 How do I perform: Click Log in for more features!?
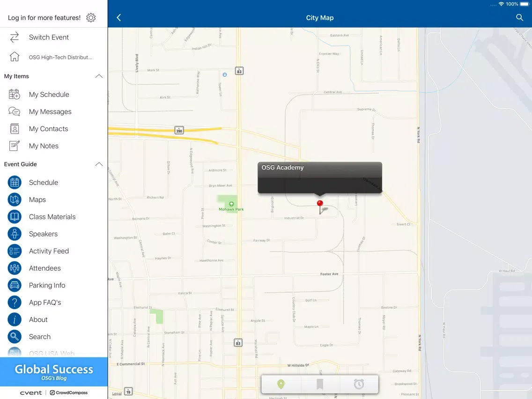click(44, 18)
